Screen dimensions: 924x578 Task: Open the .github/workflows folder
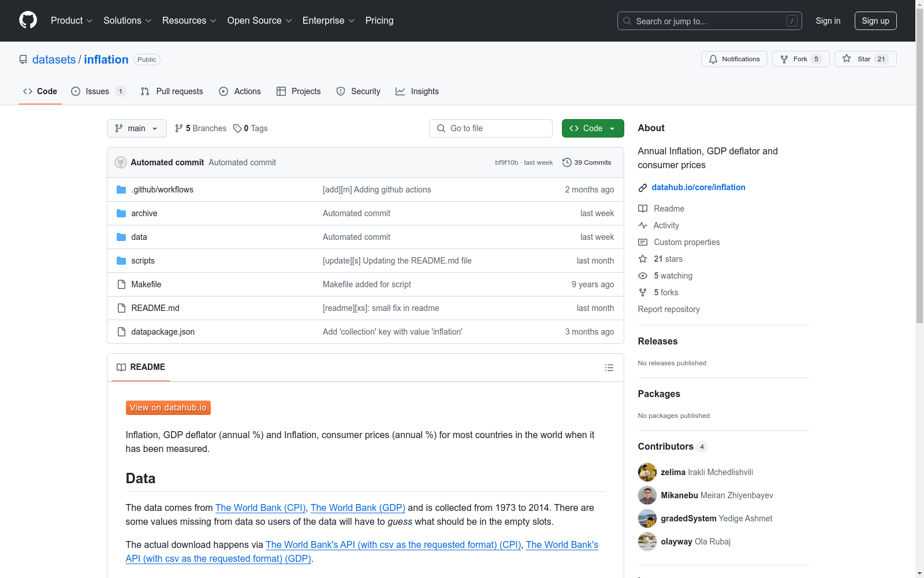pos(162,190)
